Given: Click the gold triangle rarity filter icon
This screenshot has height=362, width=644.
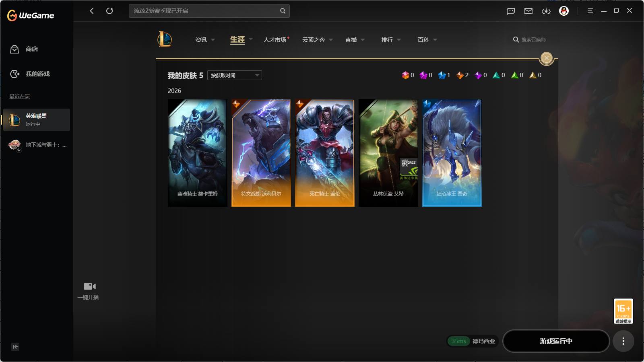Looking at the screenshot, I should (x=533, y=75).
